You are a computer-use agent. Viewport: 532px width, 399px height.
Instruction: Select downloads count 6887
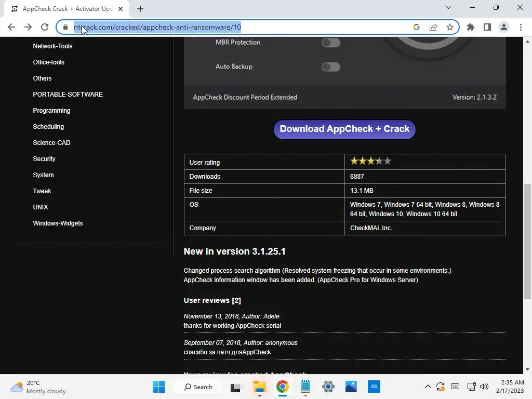point(357,177)
